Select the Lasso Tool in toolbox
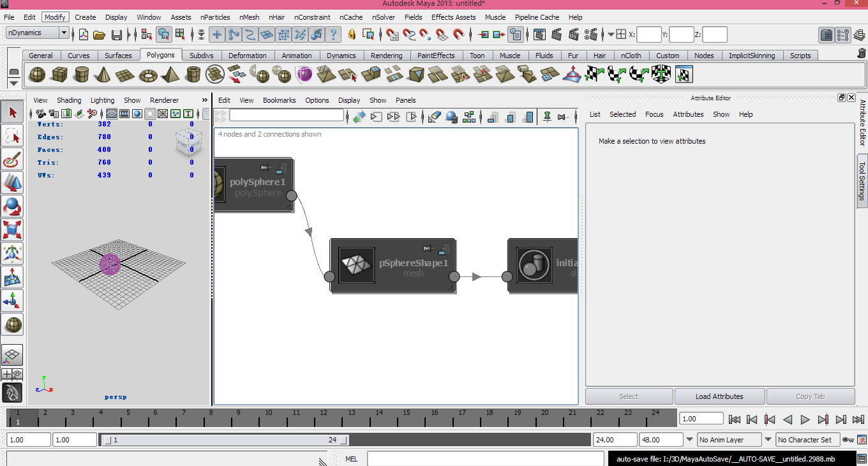868x466 pixels. pos(13,137)
